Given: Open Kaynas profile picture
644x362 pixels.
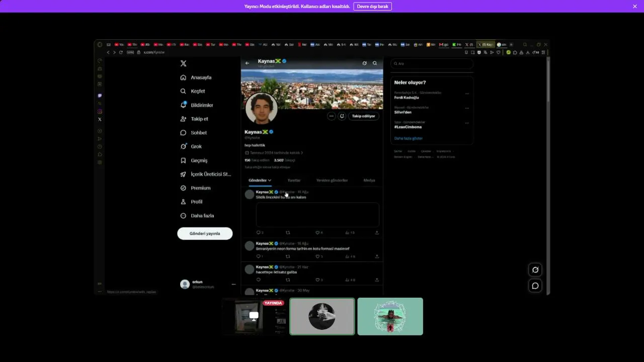Looking at the screenshot, I should [262, 109].
